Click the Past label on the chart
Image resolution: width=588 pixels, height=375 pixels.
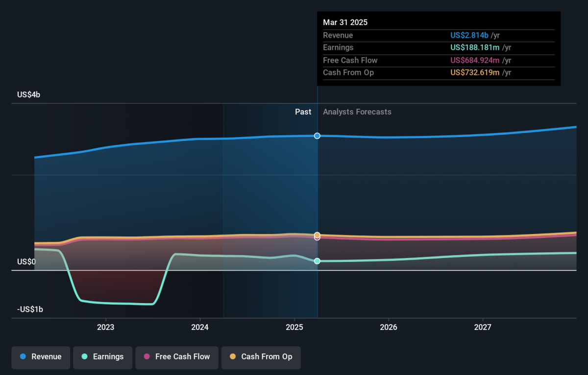click(x=303, y=112)
